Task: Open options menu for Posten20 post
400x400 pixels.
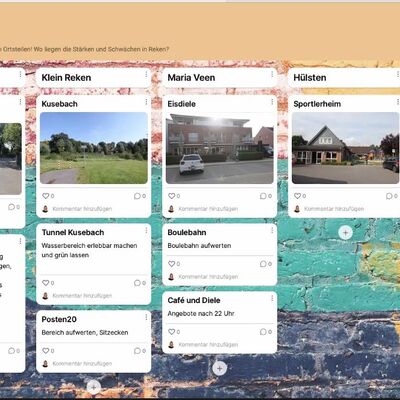Action: [x=146, y=317]
